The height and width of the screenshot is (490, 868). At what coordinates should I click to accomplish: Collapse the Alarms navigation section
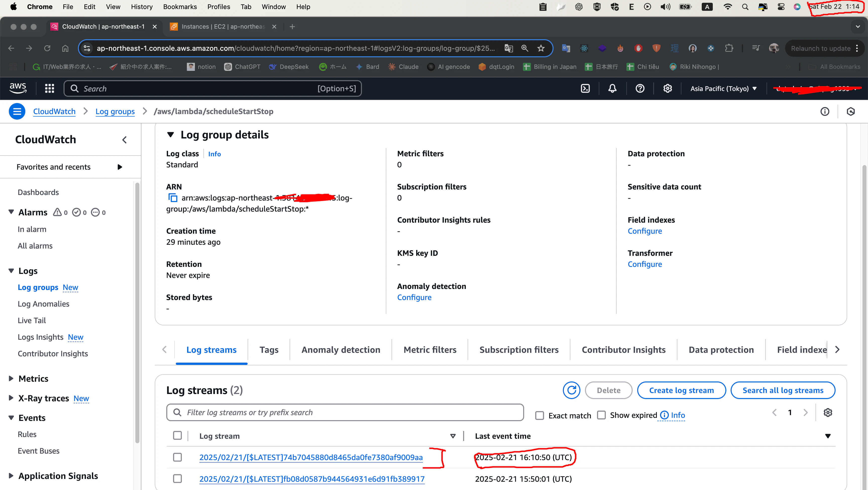pos(11,212)
